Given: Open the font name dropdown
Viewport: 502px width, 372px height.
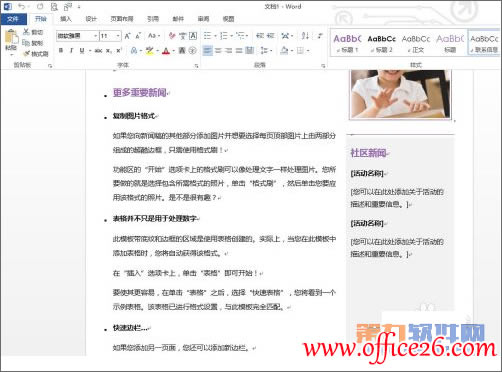Looking at the screenshot, I should 95,36.
